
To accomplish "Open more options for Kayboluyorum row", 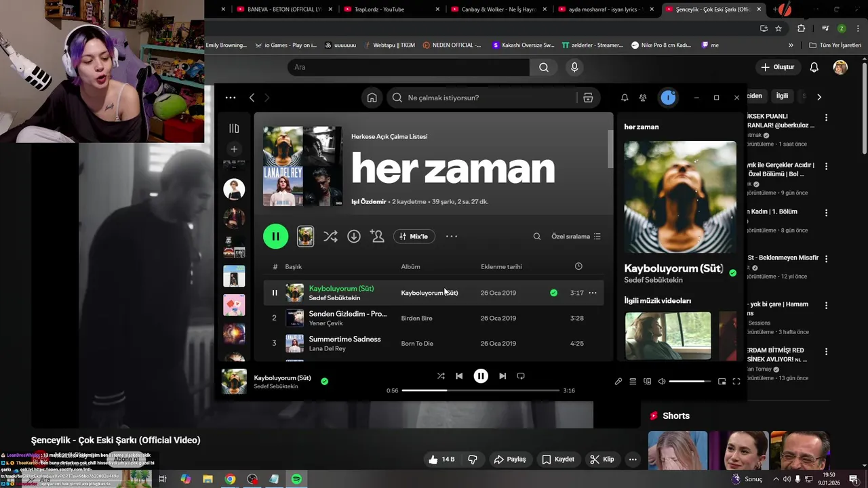I will (x=593, y=293).
